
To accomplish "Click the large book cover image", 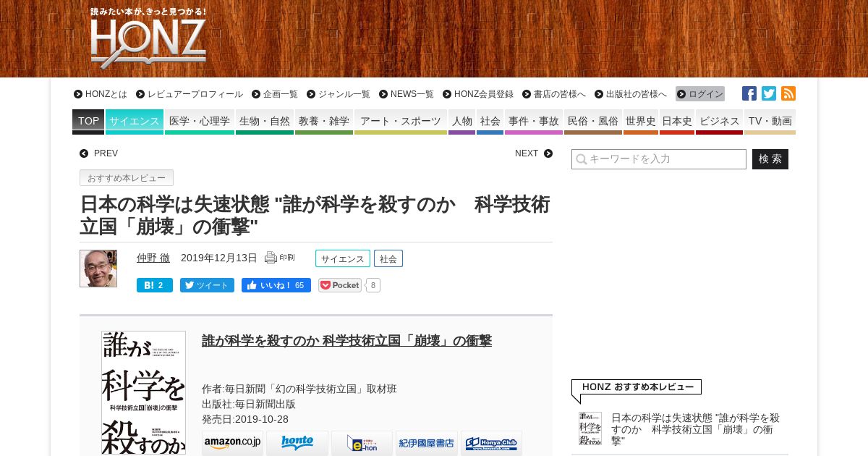I will 143,393.
